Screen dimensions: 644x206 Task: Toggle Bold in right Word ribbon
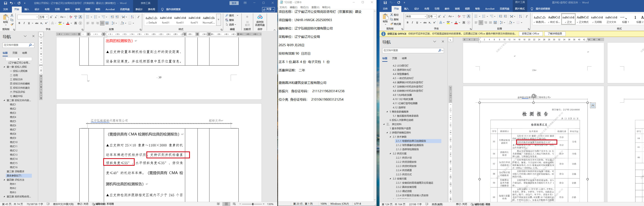(408, 23)
